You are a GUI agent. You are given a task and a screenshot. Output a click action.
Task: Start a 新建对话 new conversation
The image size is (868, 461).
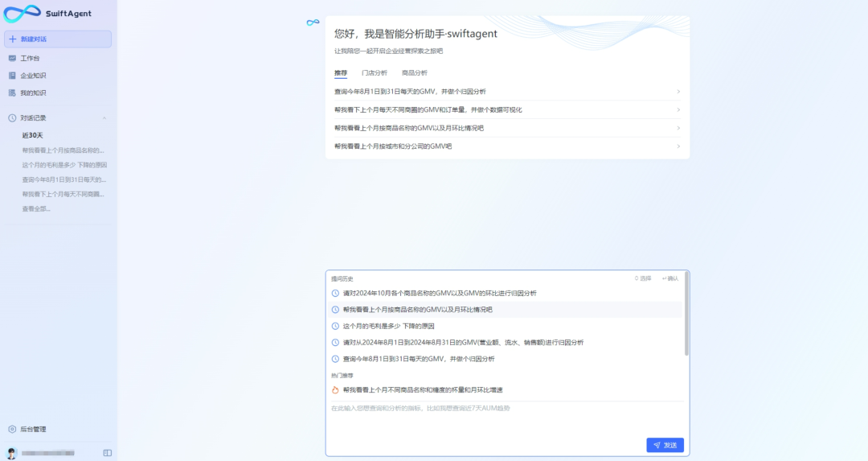[x=58, y=39]
